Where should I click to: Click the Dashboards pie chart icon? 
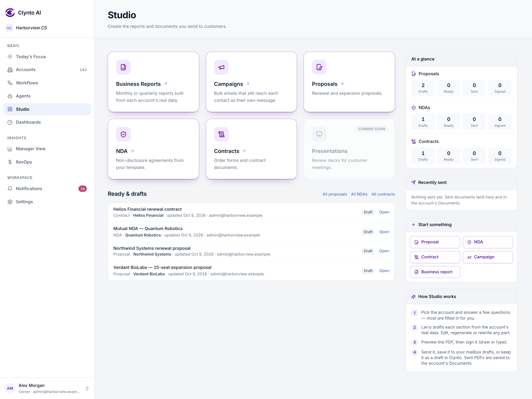click(x=10, y=122)
